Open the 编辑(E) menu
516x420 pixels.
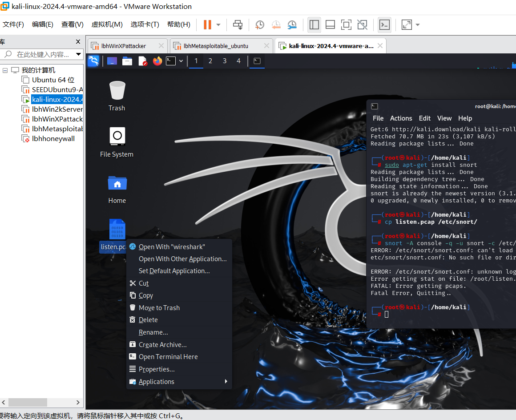42,24
